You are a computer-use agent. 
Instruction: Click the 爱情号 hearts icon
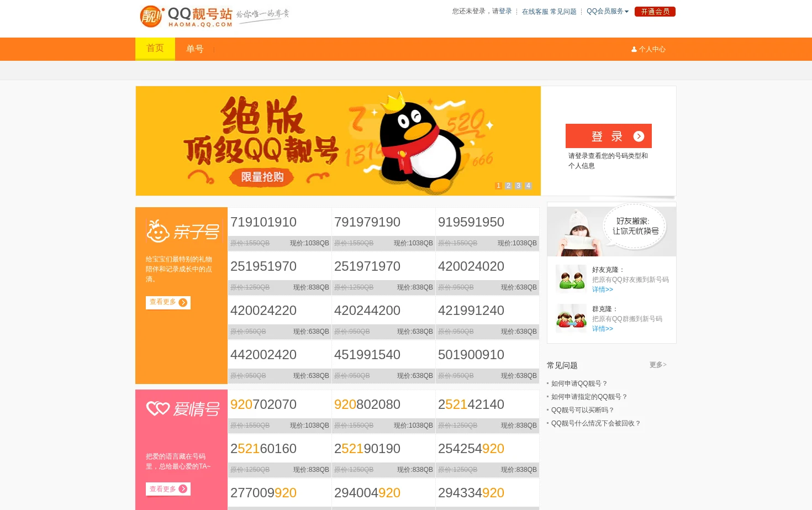pyautogui.click(x=158, y=408)
